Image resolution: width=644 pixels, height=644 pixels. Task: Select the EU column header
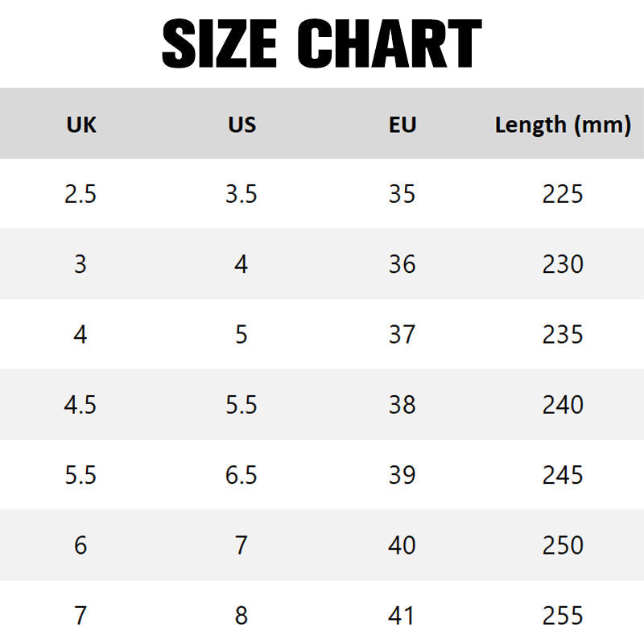402,125
